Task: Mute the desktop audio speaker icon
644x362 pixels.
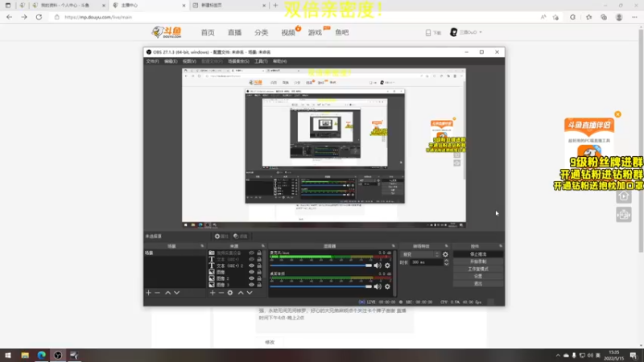Action: click(378, 286)
